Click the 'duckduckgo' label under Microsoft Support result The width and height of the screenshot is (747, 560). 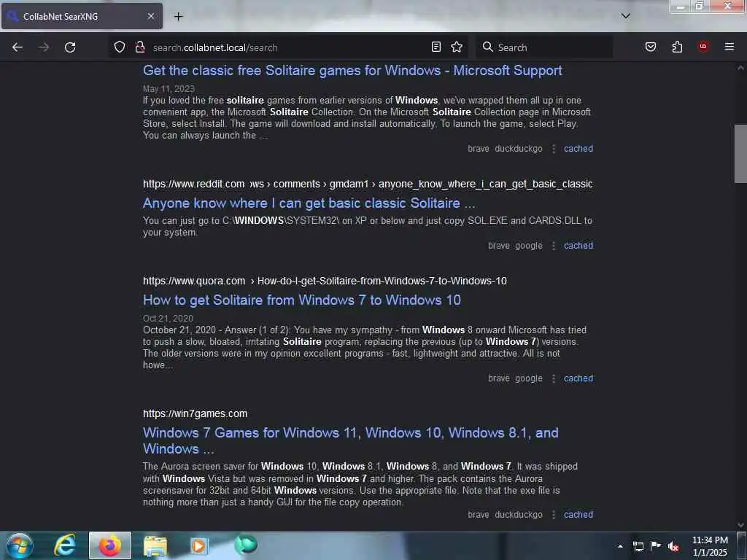(519, 149)
